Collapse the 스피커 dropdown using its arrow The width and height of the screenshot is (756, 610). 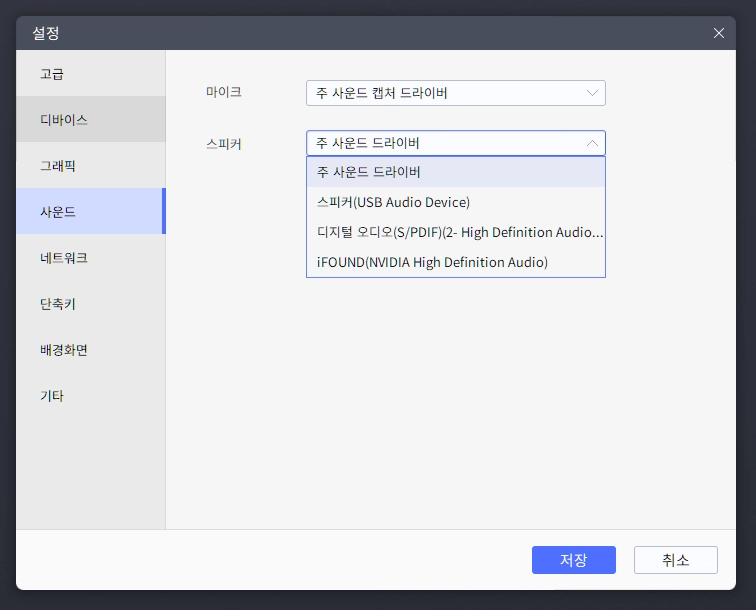(592, 143)
